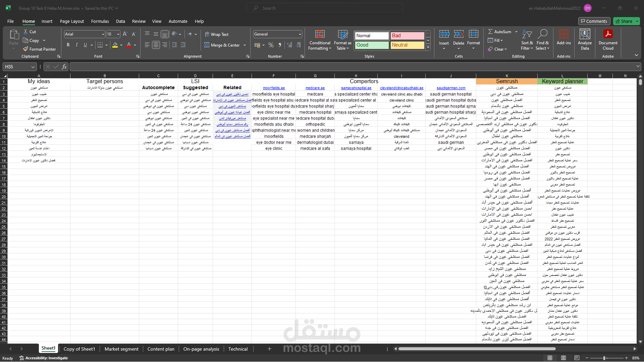The width and height of the screenshot is (644, 362).
Task: Center text horizontally
Action: [156, 45]
